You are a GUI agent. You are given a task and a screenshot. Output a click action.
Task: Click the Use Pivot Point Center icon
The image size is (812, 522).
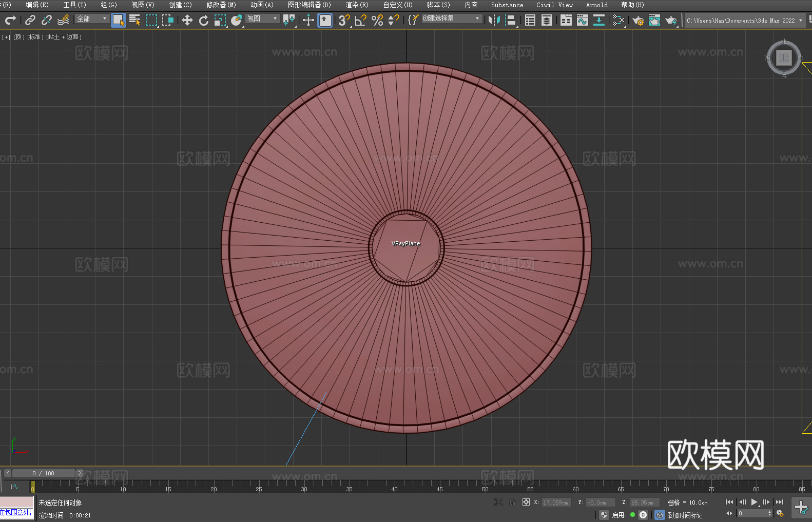tap(289, 20)
